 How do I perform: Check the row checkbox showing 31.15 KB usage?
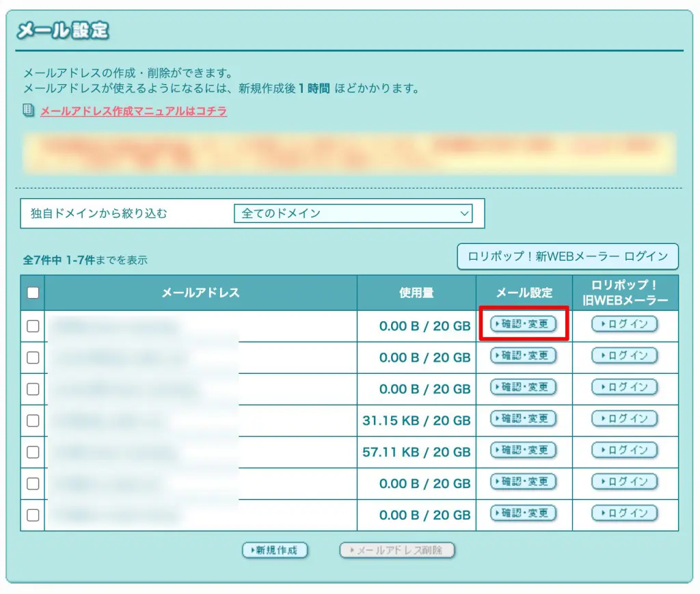(31, 419)
